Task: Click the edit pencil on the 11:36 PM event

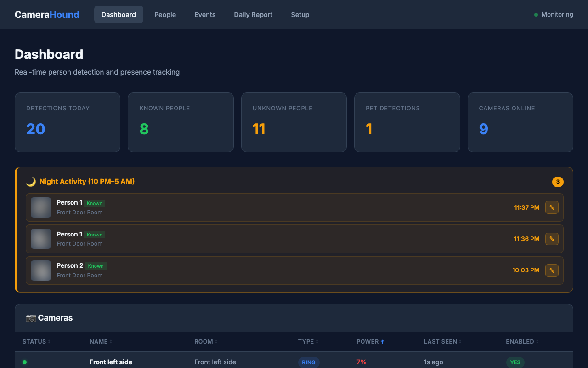Action: coord(552,239)
